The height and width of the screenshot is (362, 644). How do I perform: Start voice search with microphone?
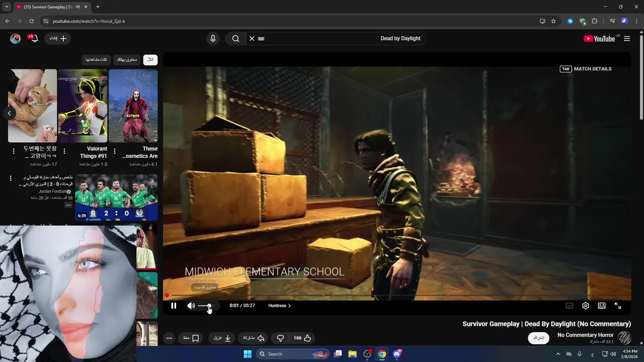pyautogui.click(x=213, y=39)
